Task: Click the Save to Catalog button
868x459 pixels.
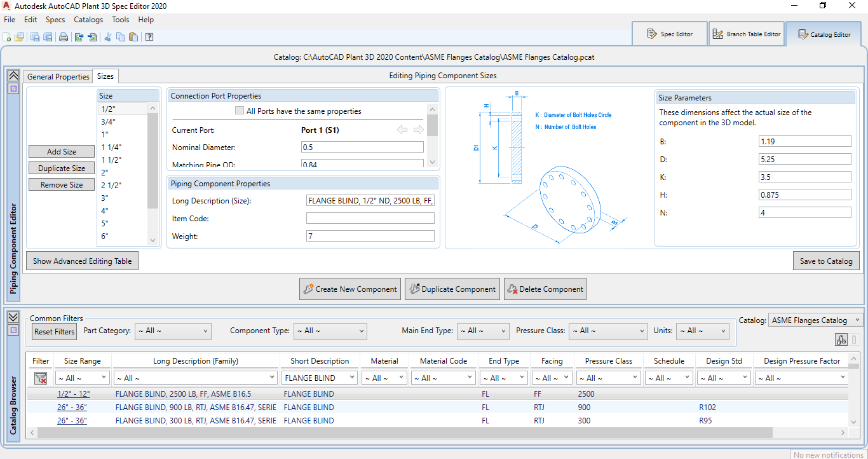Action: coord(826,261)
